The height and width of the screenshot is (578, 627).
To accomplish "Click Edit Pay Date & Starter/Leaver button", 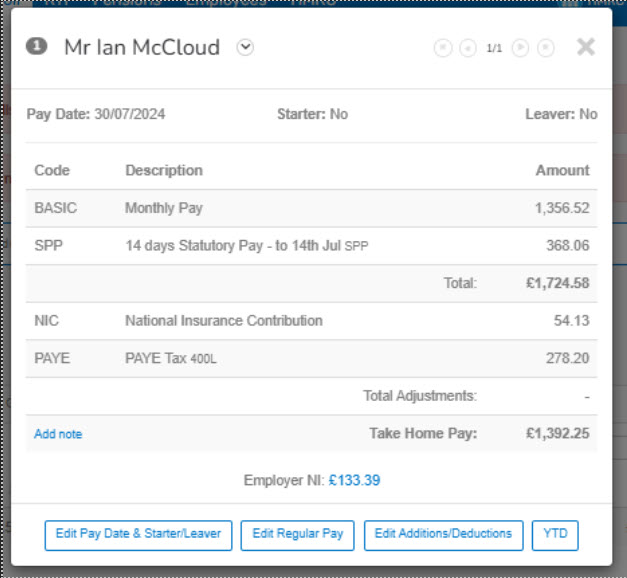I will coord(138,534).
